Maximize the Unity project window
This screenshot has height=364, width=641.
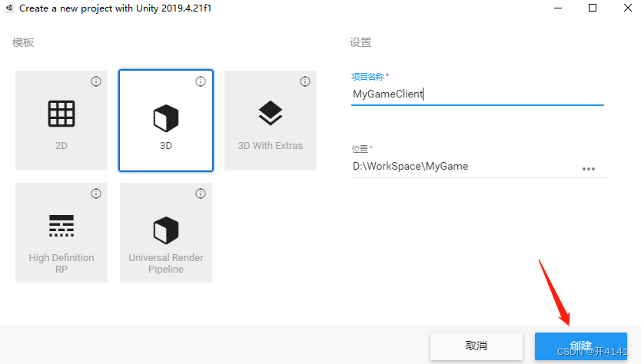[x=593, y=8]
